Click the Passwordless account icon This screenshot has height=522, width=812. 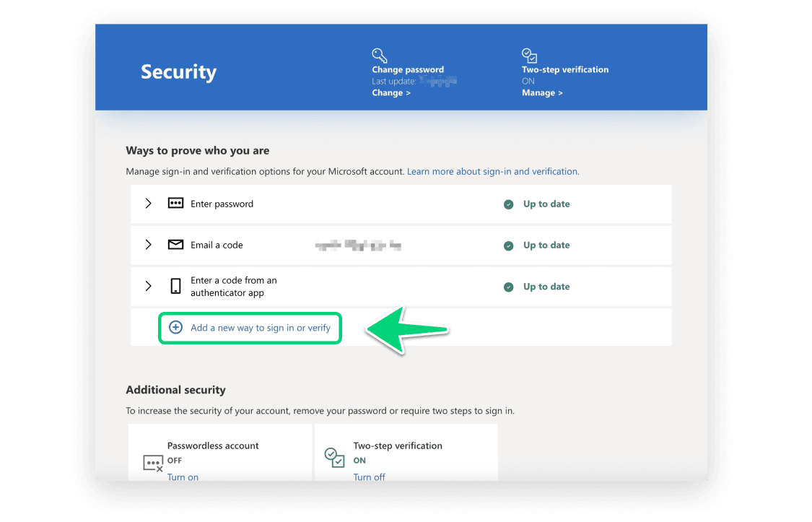153,463
